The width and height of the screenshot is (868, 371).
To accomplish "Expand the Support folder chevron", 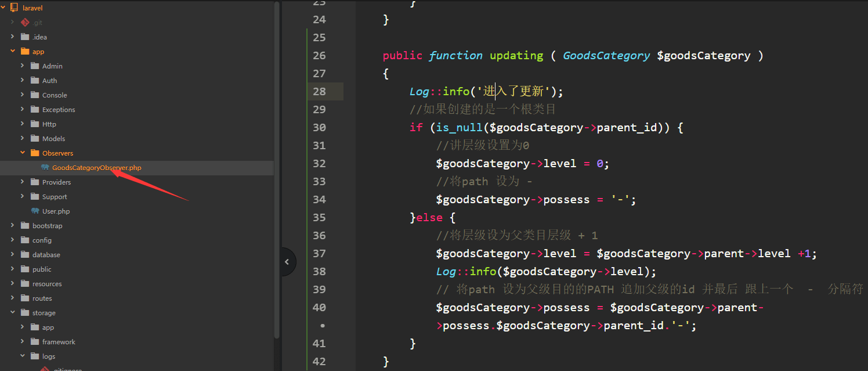I will pyautogui.click(x=22, y=196).
